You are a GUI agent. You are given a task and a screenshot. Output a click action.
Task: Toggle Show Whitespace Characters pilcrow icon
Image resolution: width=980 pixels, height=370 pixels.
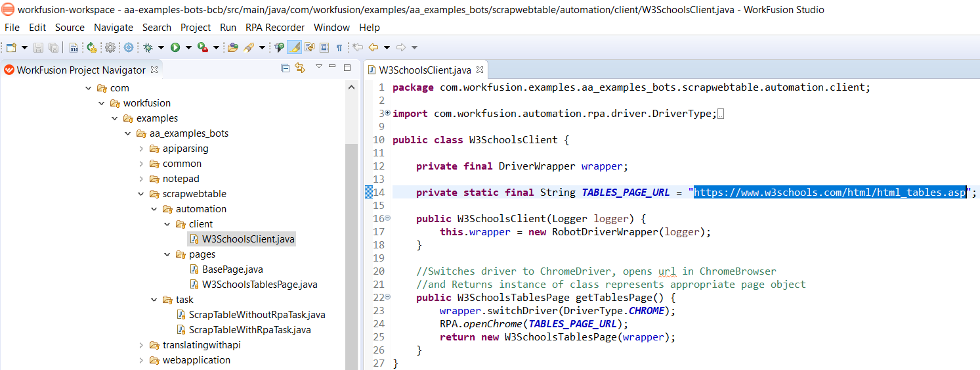(339, 47)
